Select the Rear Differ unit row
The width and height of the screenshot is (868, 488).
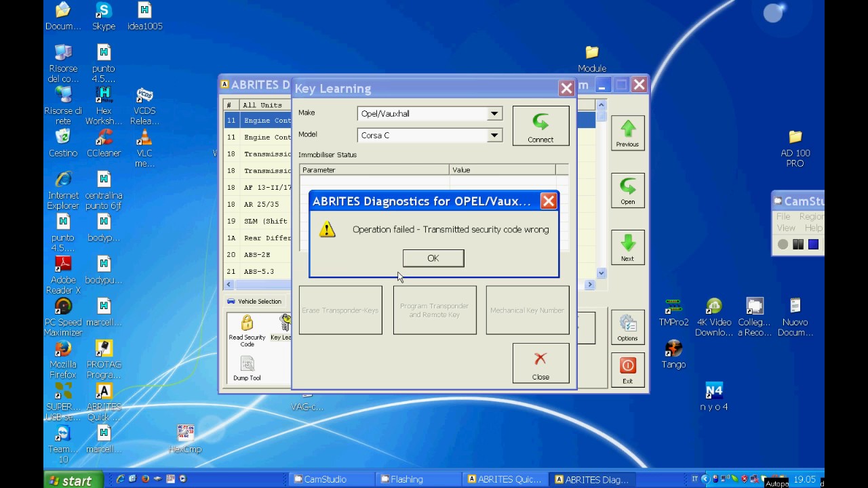point(258,238)
